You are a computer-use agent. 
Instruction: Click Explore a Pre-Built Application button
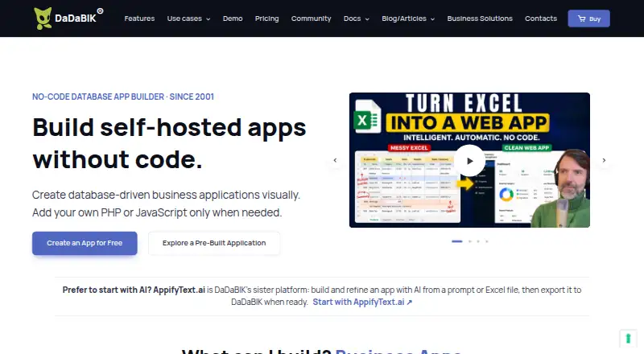(214, 243)
